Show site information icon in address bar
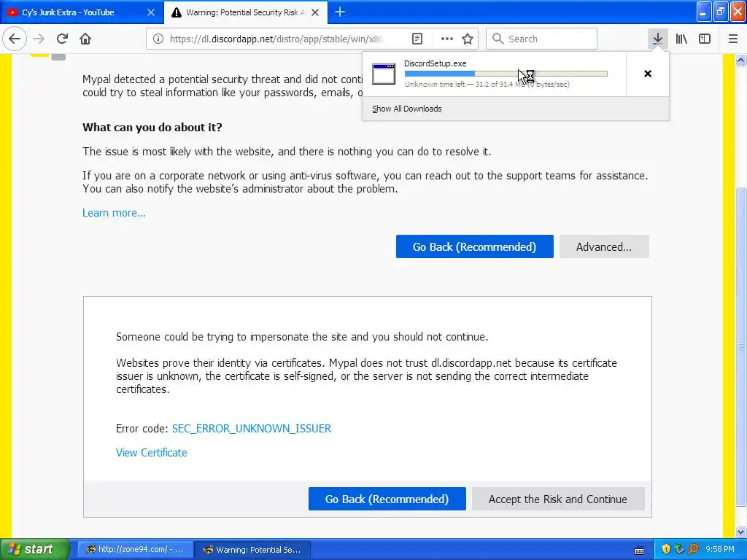 tap(158, 39)
